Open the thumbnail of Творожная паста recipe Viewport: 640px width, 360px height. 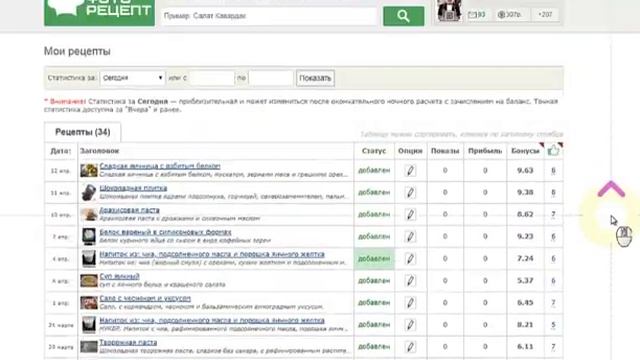click(89, 347)
